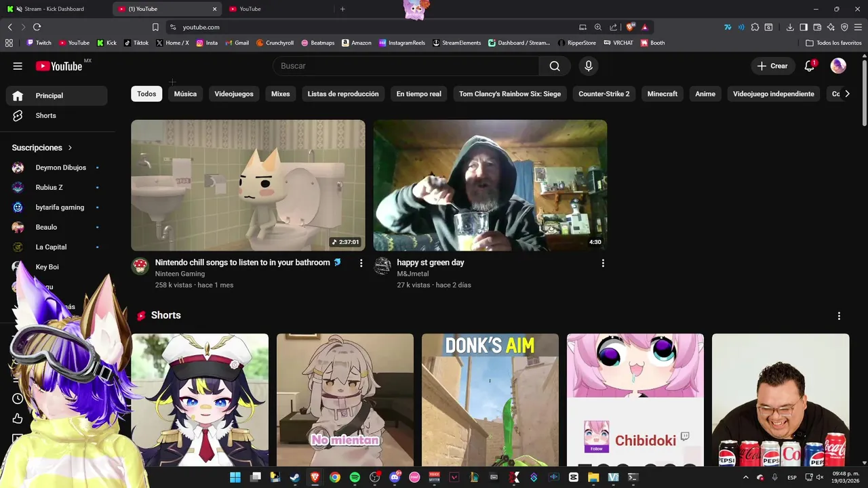868x488 pixels.
Task: Bookmark this page in the address bar
Action: pos(155,27)
